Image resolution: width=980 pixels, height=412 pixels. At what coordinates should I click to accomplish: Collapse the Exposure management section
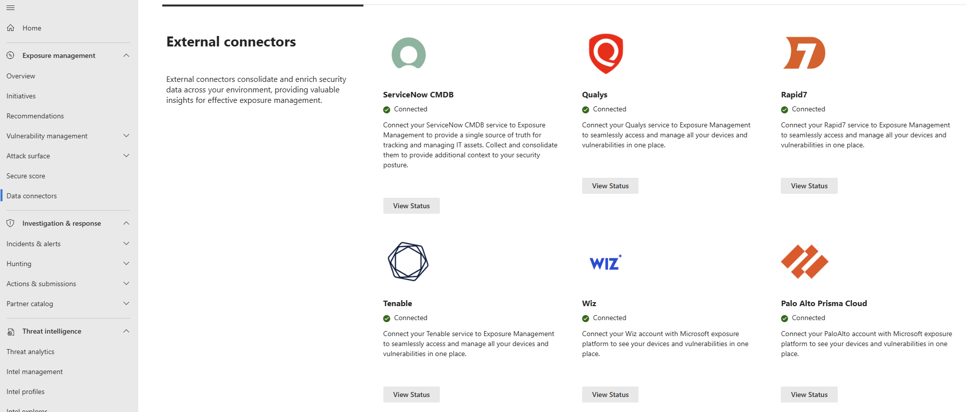coord(126,55)
